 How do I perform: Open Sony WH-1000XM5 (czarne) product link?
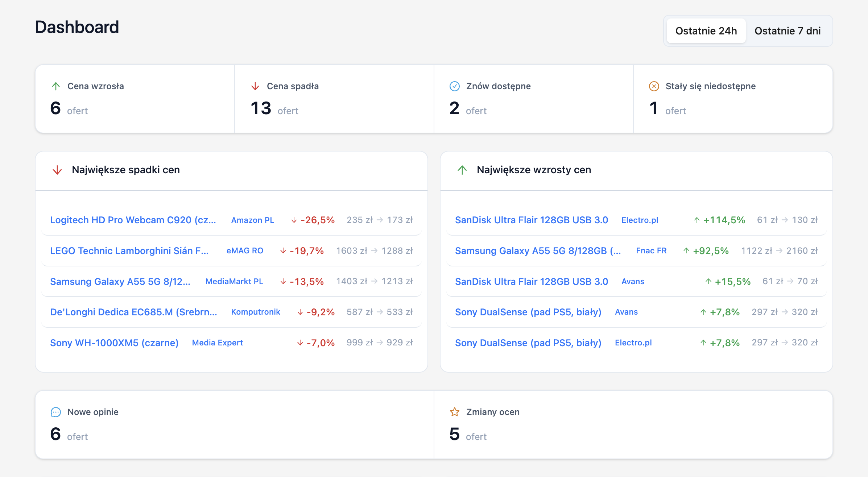[114, 343]
